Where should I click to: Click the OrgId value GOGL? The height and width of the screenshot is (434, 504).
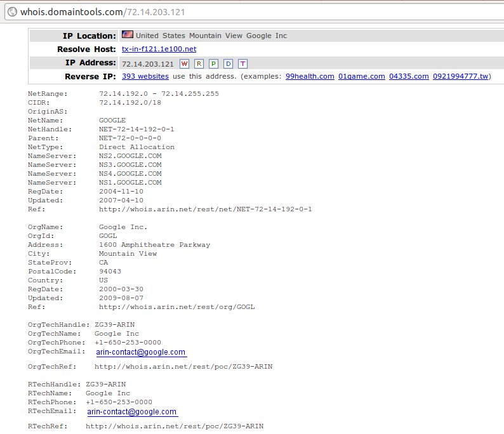(108, 236)
